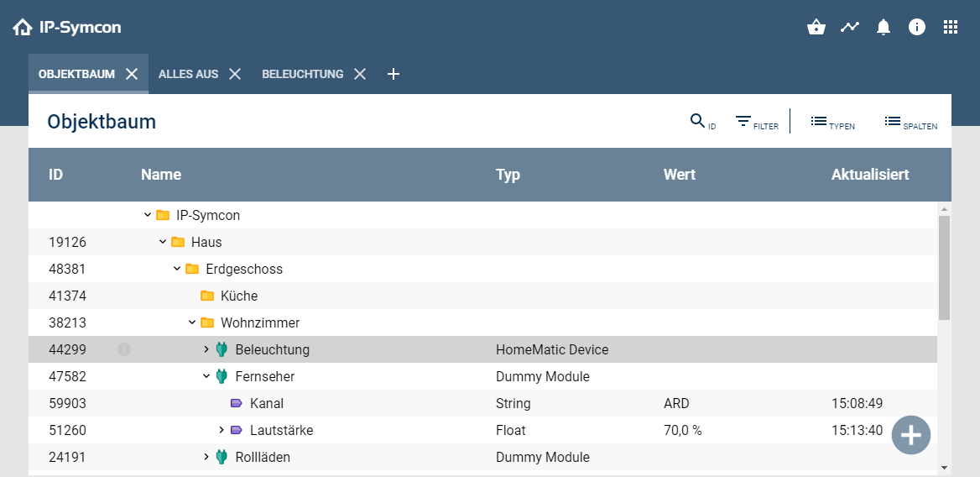Collapse the Erdgeschoss folder
The height and width of the screenshot is (477, 980).
point(177,269)
